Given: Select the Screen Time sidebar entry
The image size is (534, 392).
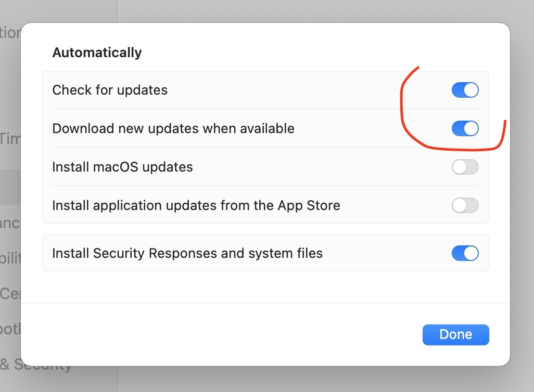Looking at the screenshot, I should [9, 138].
